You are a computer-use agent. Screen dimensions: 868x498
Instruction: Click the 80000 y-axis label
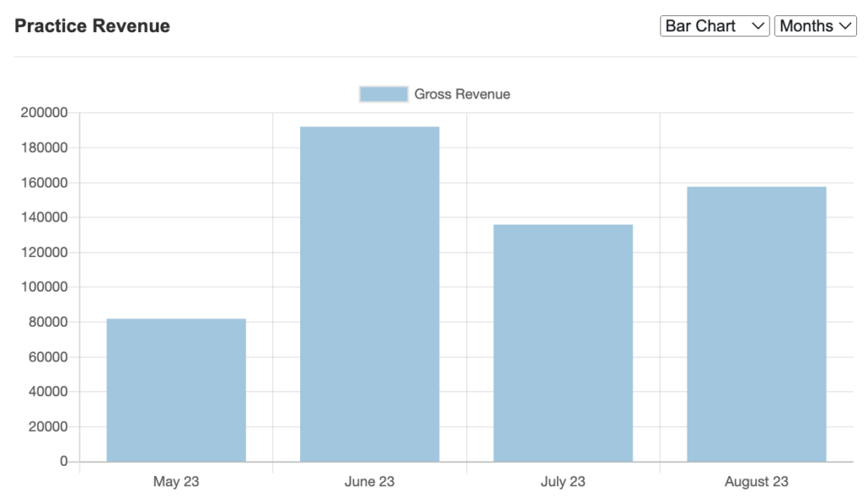tap(47, 322)
